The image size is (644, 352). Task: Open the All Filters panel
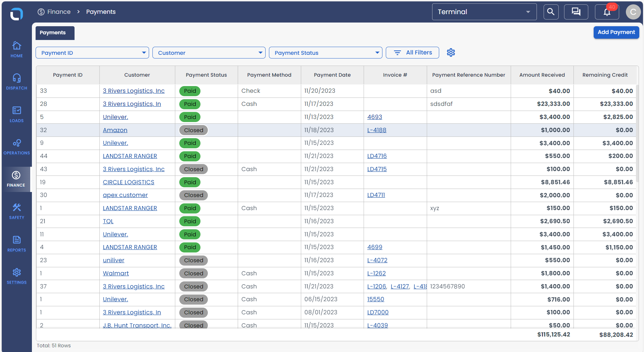[412, 52]
